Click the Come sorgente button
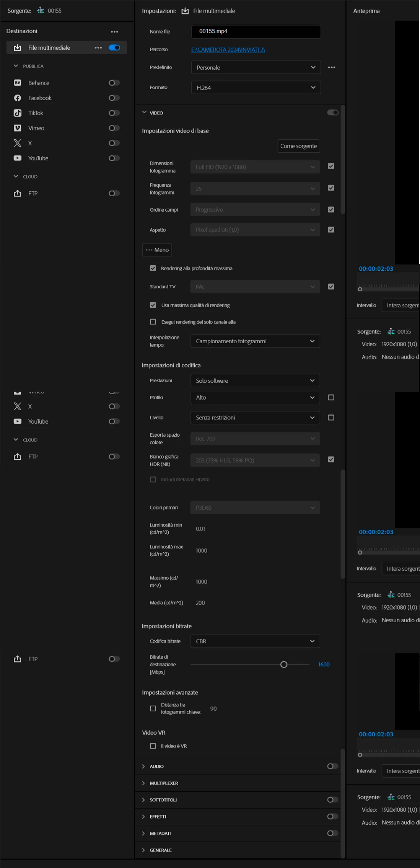This screenshot has height=868, width=420. (299, 146)
